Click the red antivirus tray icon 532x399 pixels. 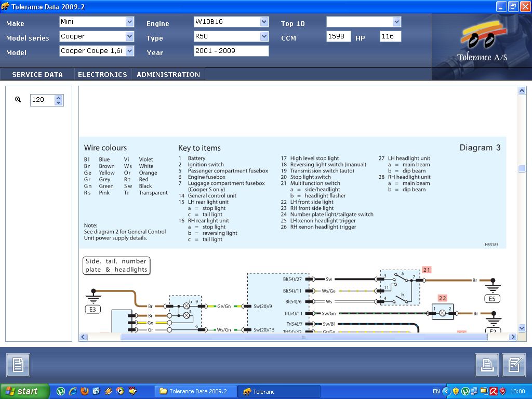point(494,391)
